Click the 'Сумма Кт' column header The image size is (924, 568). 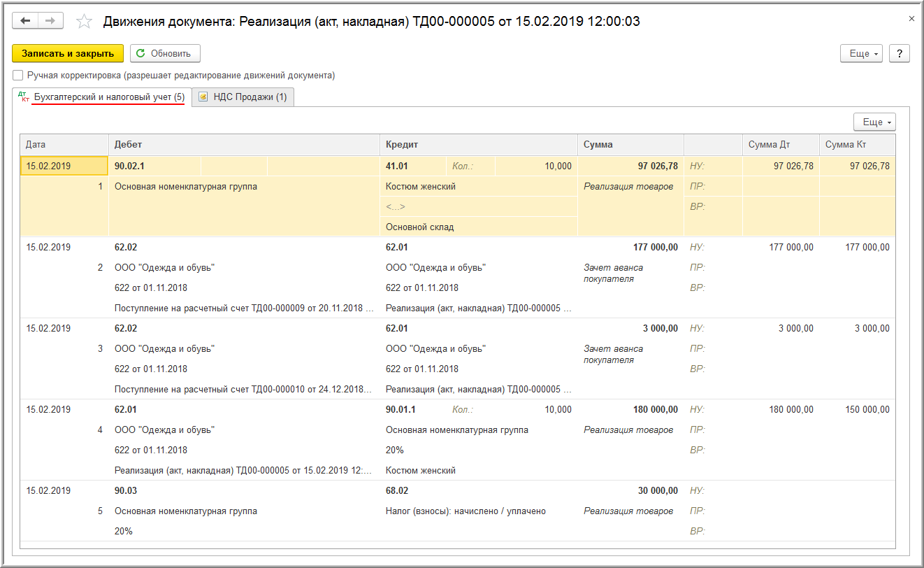858,145
